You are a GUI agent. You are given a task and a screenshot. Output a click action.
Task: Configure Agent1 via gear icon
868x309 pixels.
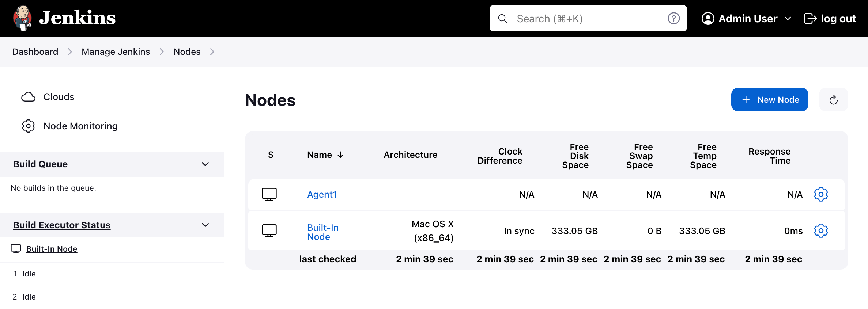click(x=821, y=194)
